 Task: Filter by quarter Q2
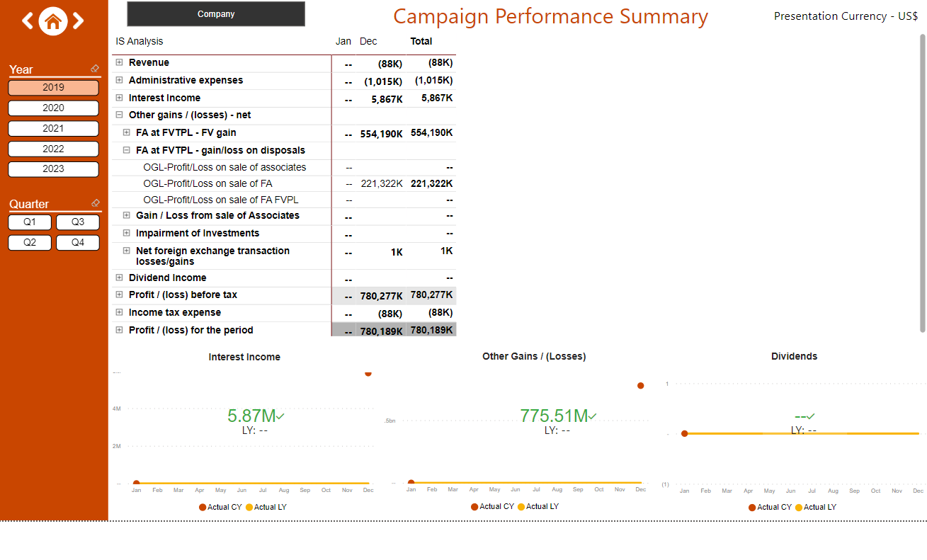pyautogui.click(x=30, y=243)
